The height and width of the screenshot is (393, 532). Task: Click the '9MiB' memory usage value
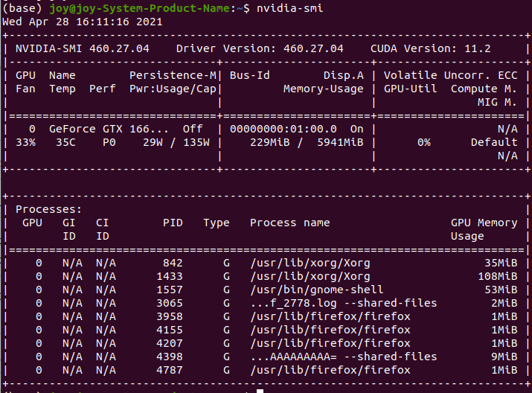(504, 357)
